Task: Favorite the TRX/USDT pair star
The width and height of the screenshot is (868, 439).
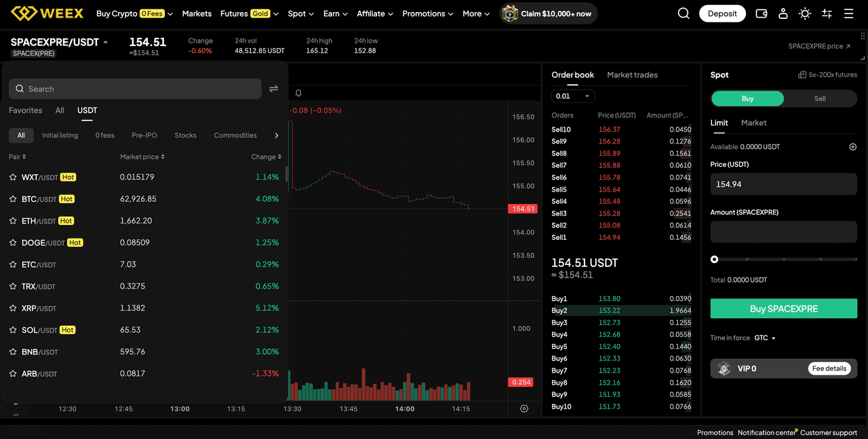Action: point(13,287)
